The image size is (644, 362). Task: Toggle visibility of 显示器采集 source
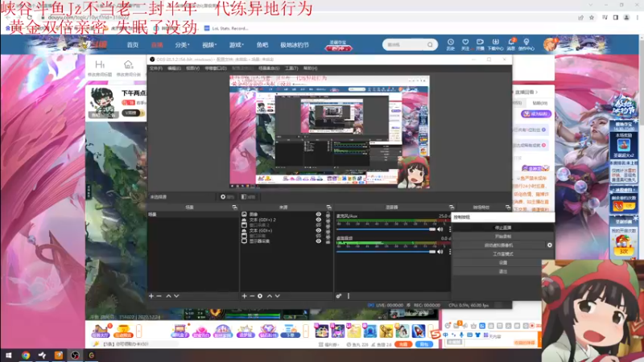318,241
